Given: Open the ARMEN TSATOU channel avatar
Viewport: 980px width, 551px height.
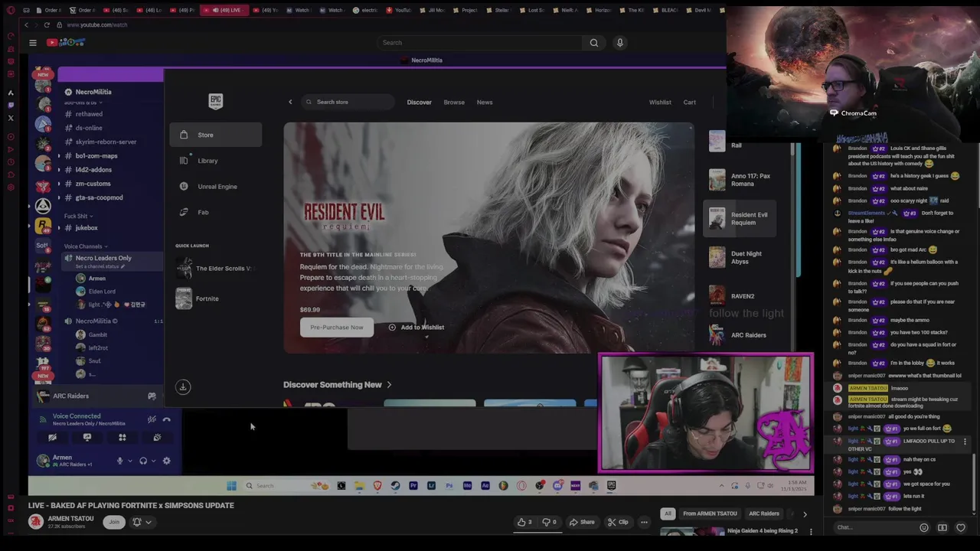Looking at the screenshot, I should click(x=35, y=522).
